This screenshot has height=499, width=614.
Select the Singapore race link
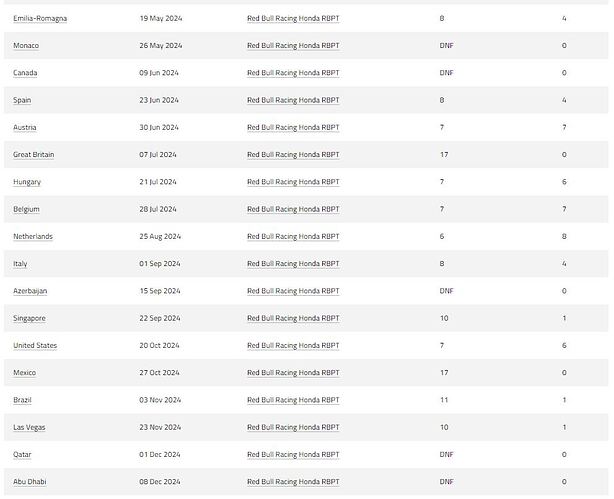pyautogui.click(x=29, y=318)
